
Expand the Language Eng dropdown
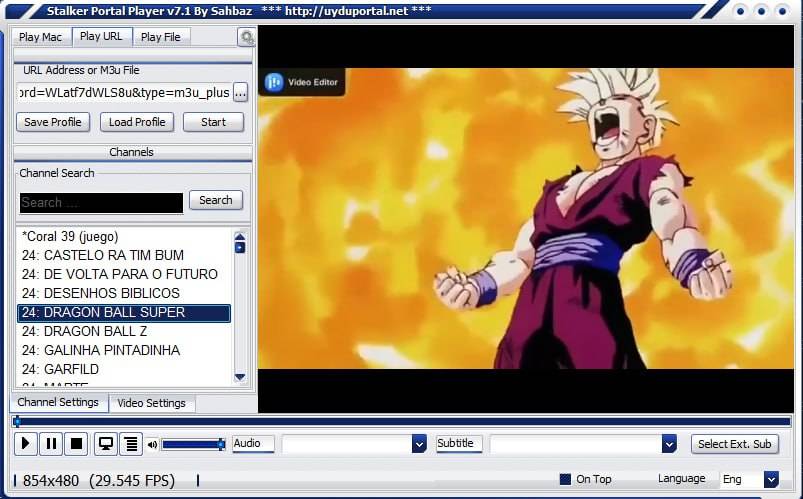771,480
